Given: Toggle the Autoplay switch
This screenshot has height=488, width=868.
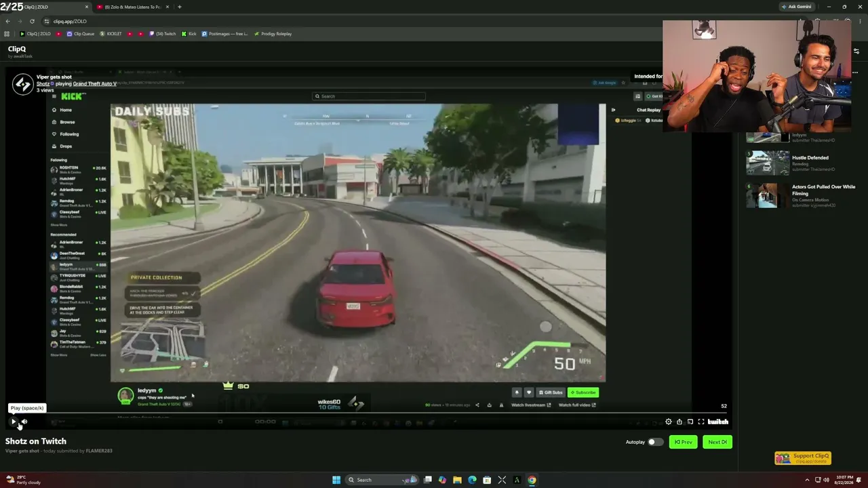Looking at the screenshot, I should pos(655,442).
